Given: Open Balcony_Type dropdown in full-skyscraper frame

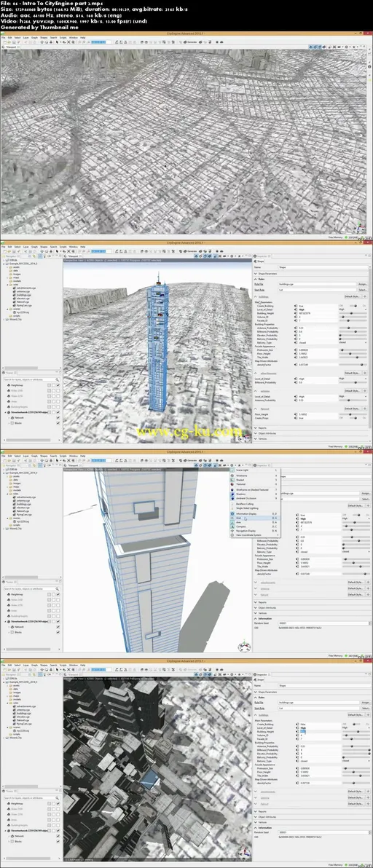Looking at the screenshot, I should 353,342.
